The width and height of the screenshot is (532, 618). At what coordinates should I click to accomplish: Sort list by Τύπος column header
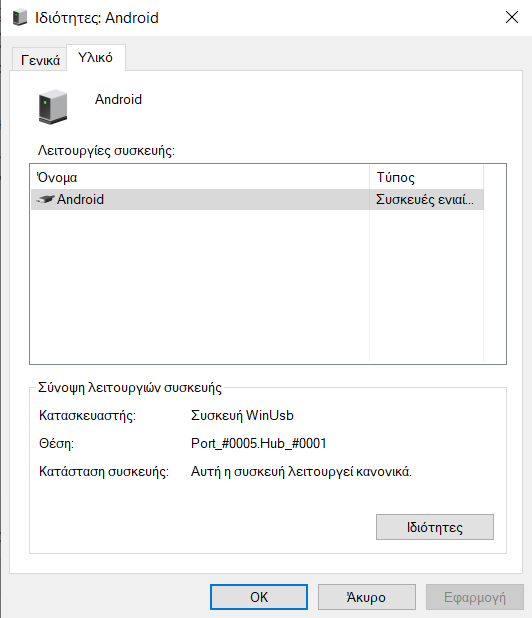(426, 177)
